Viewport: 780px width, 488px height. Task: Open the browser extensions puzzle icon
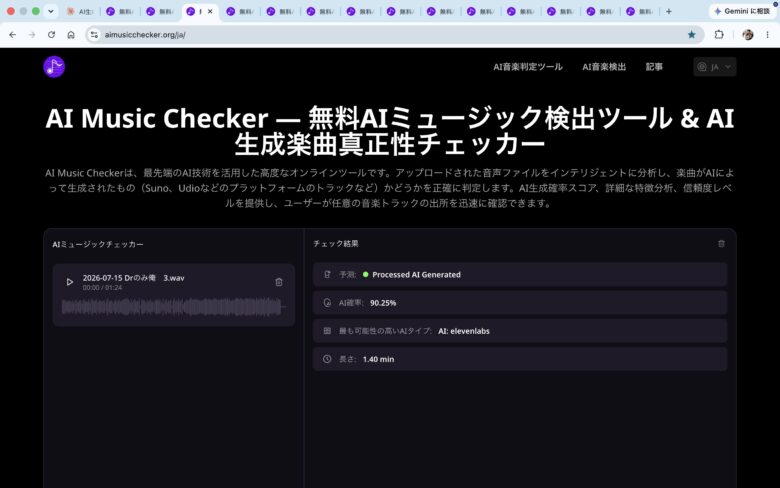[x=719, y=35]
